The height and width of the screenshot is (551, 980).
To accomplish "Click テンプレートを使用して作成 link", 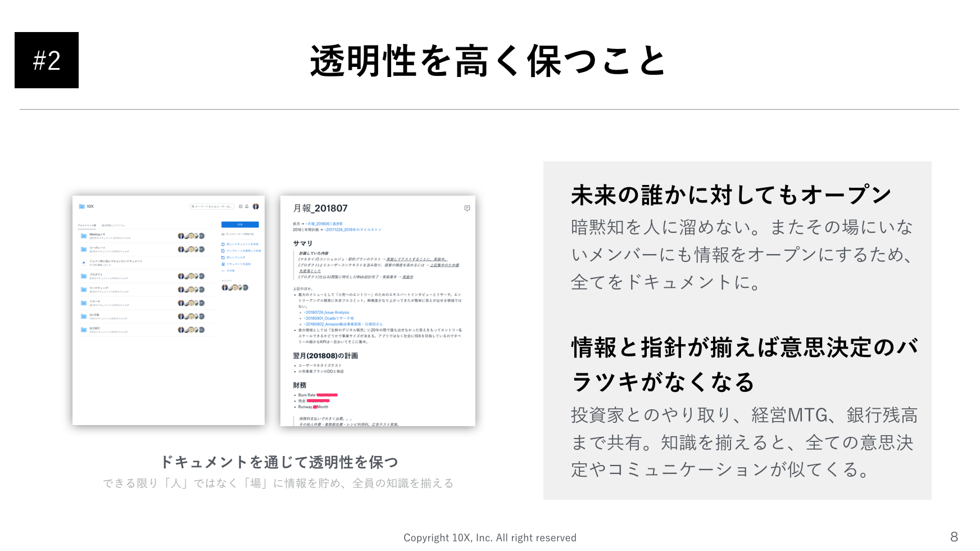I will pos(243,251).
